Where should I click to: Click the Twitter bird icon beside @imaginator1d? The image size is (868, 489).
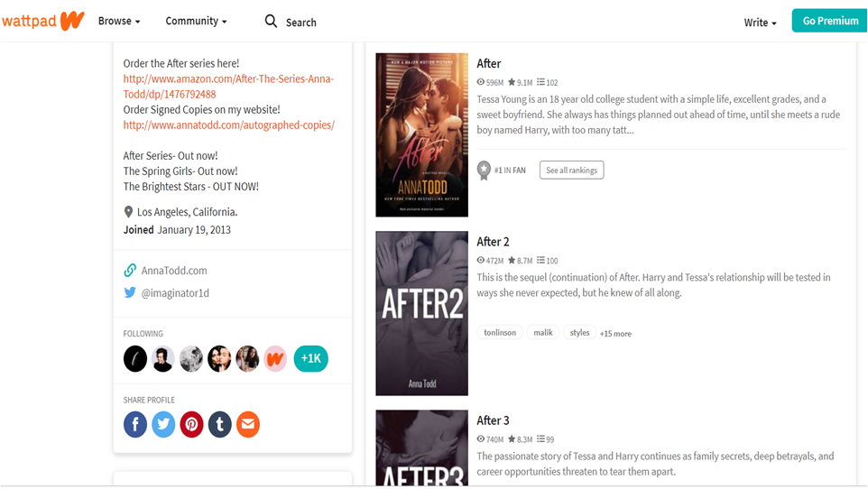click(x=130, y=292)
